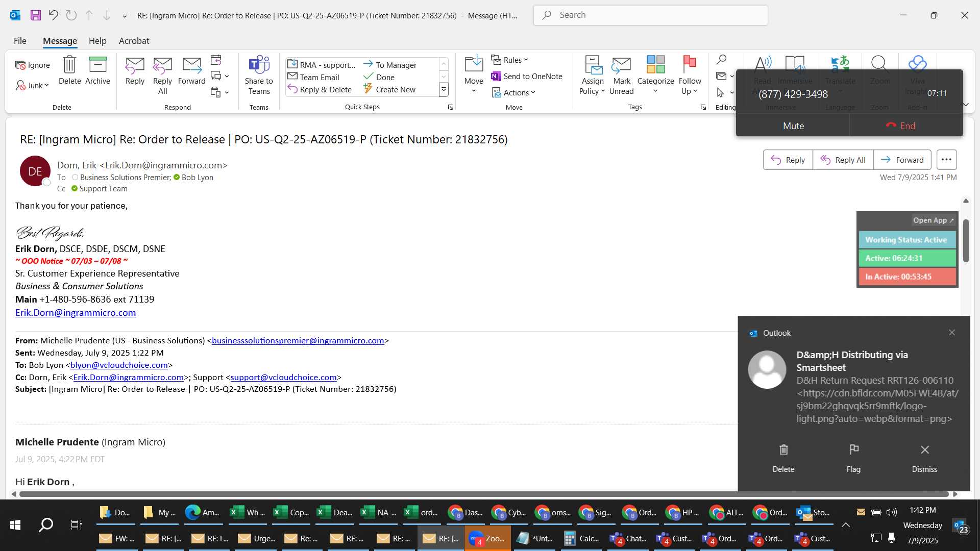Click the Find magnifier in Editing group
Screen dimensions: 980x551
tap(721, 60)
